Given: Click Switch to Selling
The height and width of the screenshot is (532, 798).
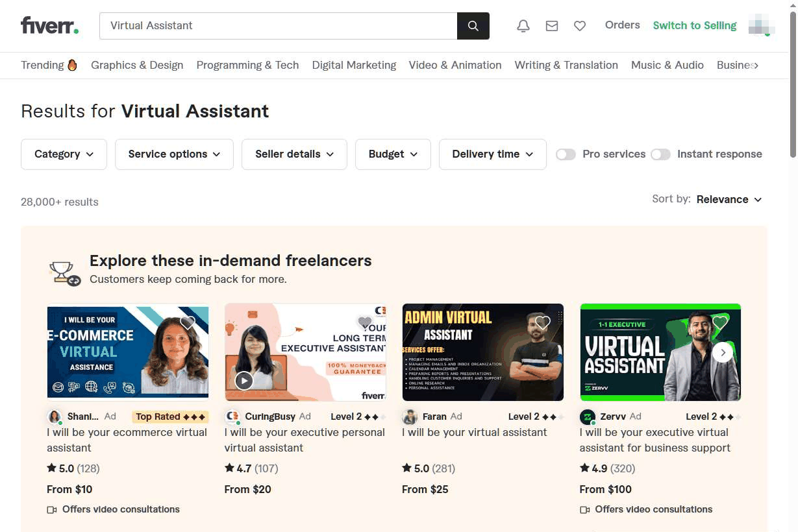Looking at the screenshot, I should [695, 25].
